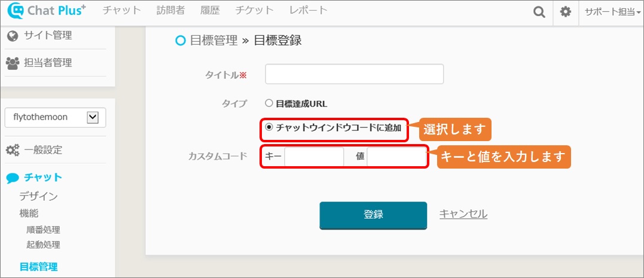Select the チャット sidebar section

coord(42,178)
